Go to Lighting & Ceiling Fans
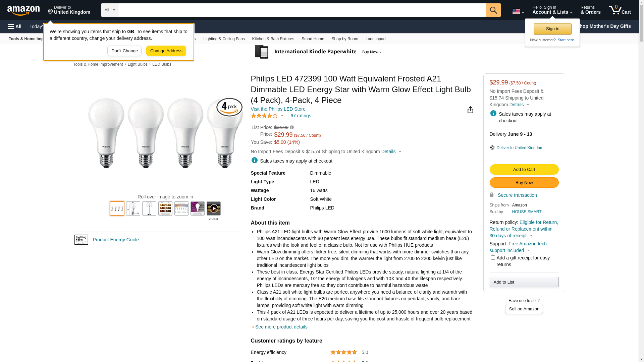644x362 pixels. pyautogui.click(x=224, y=39)
